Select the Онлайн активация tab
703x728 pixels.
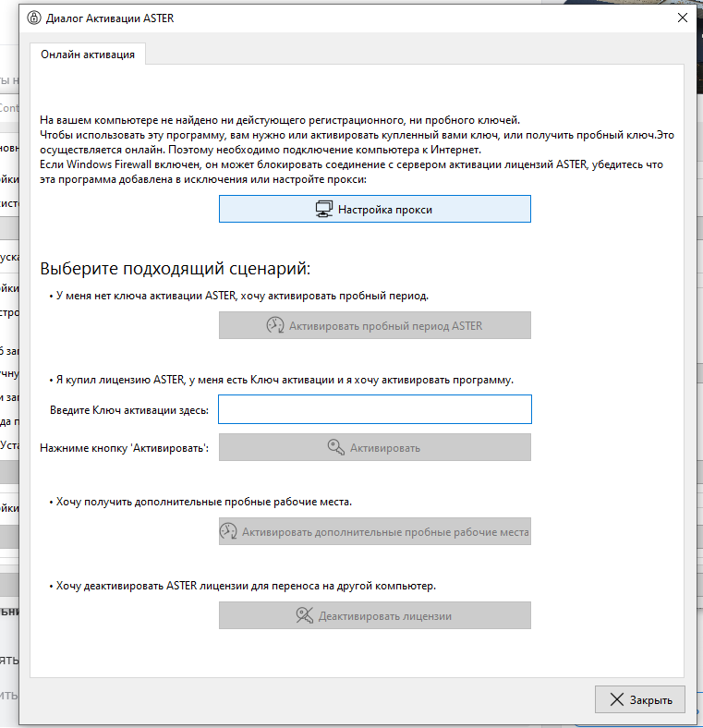[88, 55]
